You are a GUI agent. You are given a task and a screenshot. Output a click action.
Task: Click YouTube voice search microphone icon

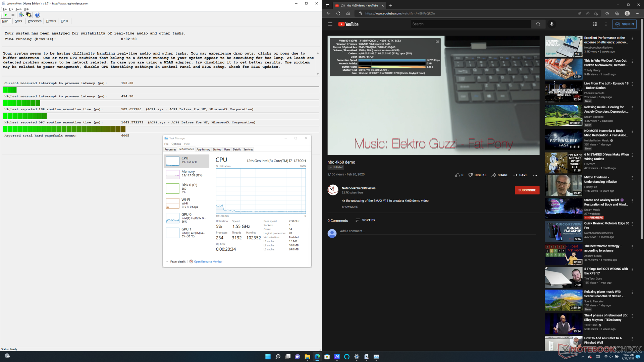pos(552,24)
